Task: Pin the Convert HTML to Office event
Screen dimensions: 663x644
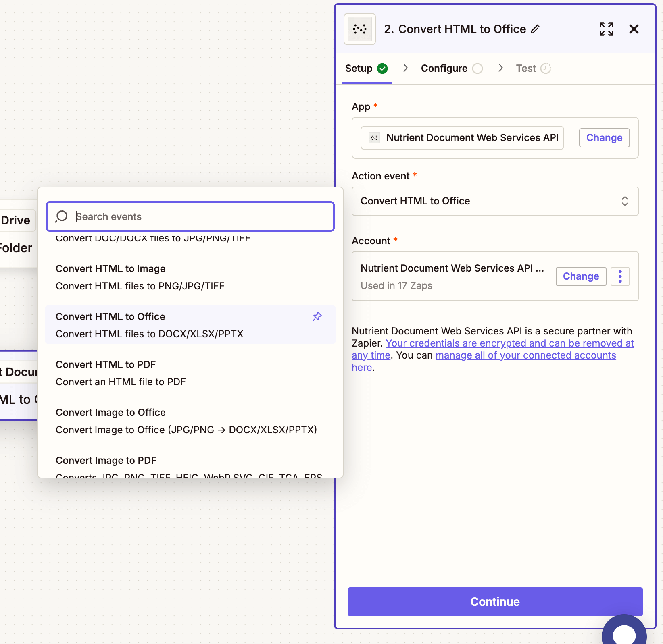Action: tap(317, 317)
